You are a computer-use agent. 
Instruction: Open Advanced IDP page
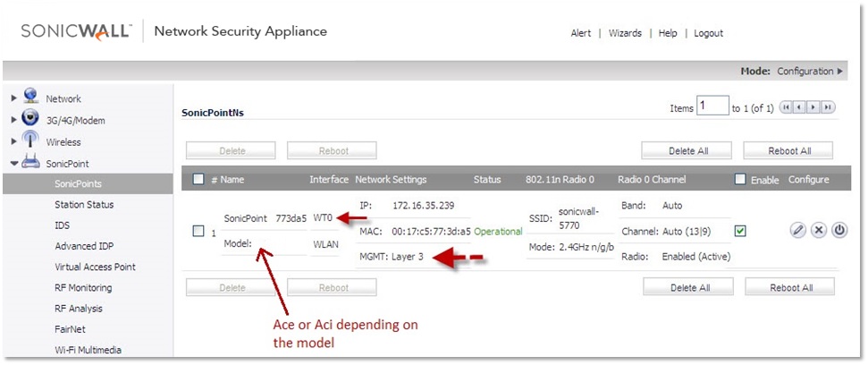[x=84, y=246]
